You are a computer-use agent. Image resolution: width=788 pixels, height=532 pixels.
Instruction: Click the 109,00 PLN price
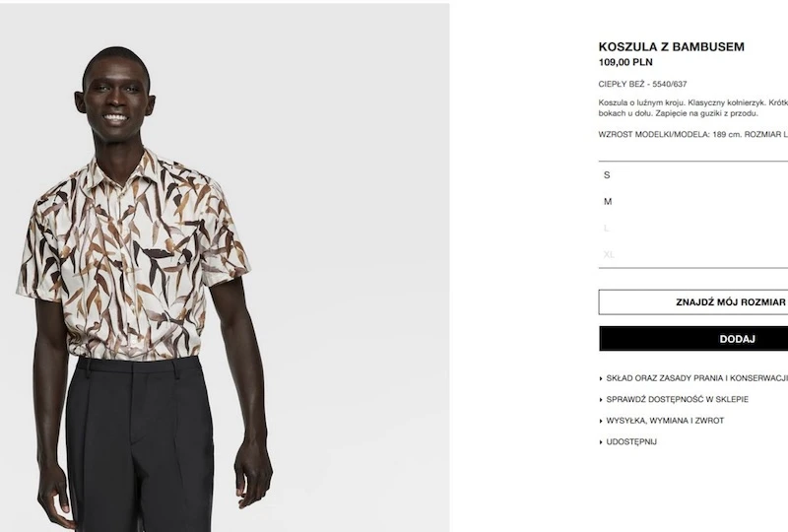(625, 62)
